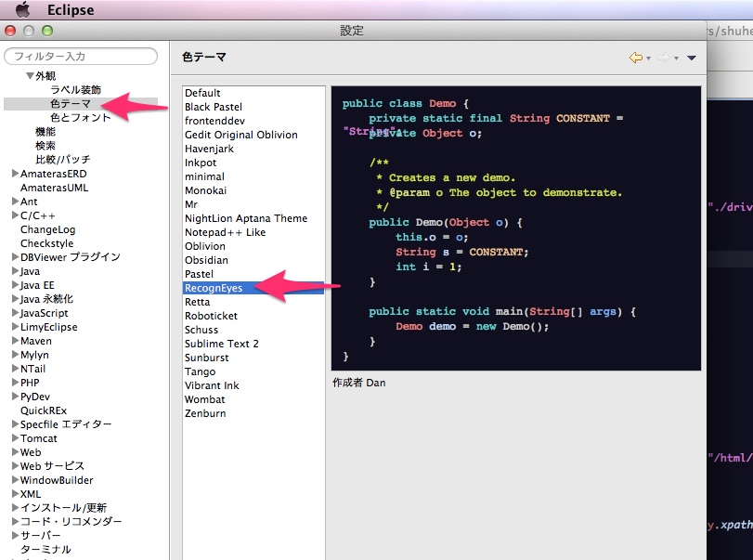Choose the Sublime Text 2 theme

tap(222, 344)
